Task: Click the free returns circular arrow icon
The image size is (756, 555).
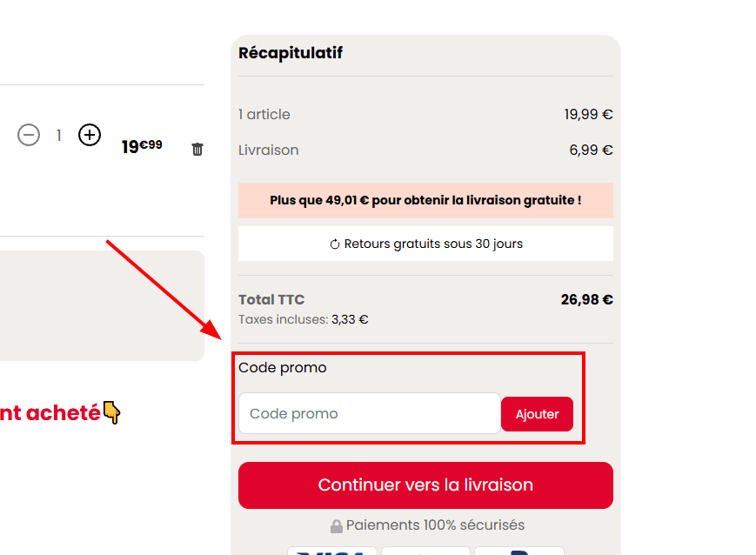Action: [x=335, y=244]
